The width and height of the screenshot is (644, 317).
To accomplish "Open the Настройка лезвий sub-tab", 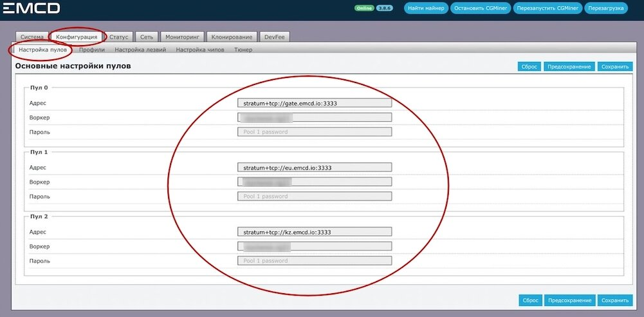I will pyautogui.click(x=140, y=50).
